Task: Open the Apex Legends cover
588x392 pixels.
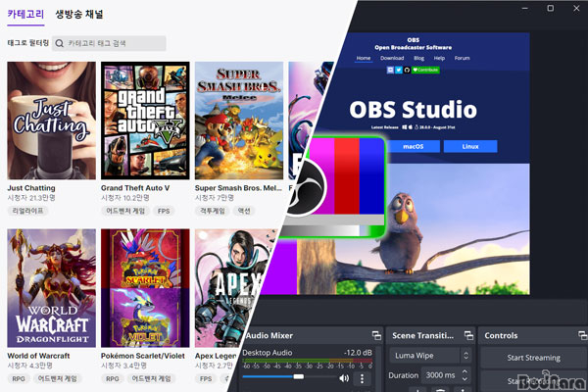Action: (x=228, y=288)
